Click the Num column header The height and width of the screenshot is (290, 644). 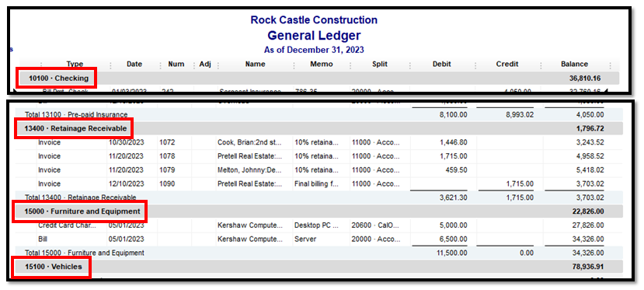[x=176, y=64]
